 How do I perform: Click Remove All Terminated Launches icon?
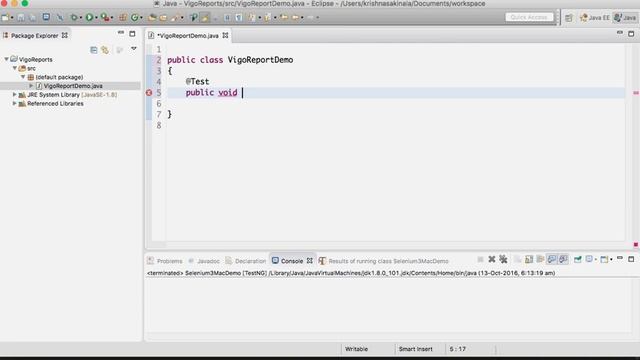(503, 259)
